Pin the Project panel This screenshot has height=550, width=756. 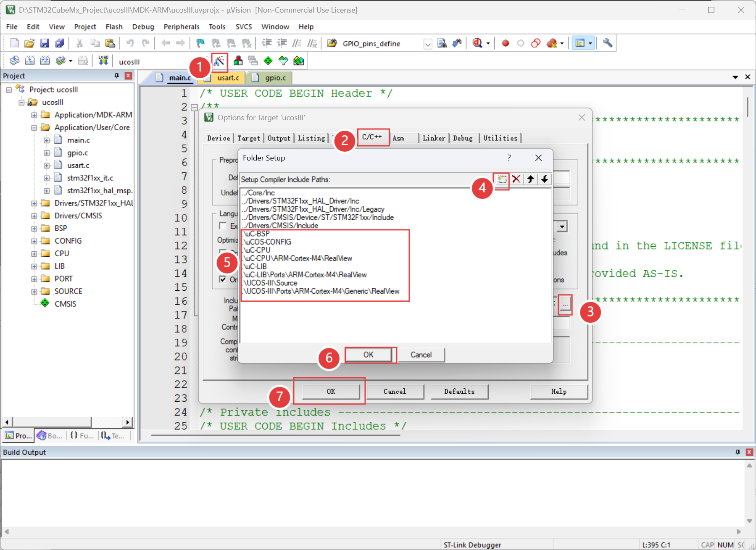pos(117,76)
